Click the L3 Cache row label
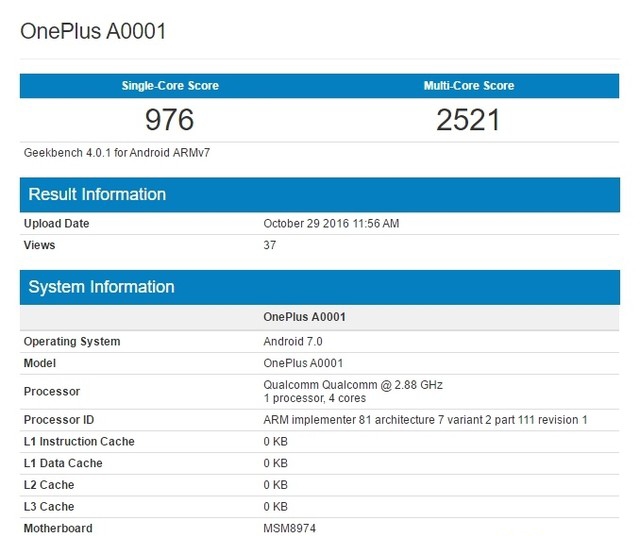Screen dimensions: 640x536 click(49, 507)
